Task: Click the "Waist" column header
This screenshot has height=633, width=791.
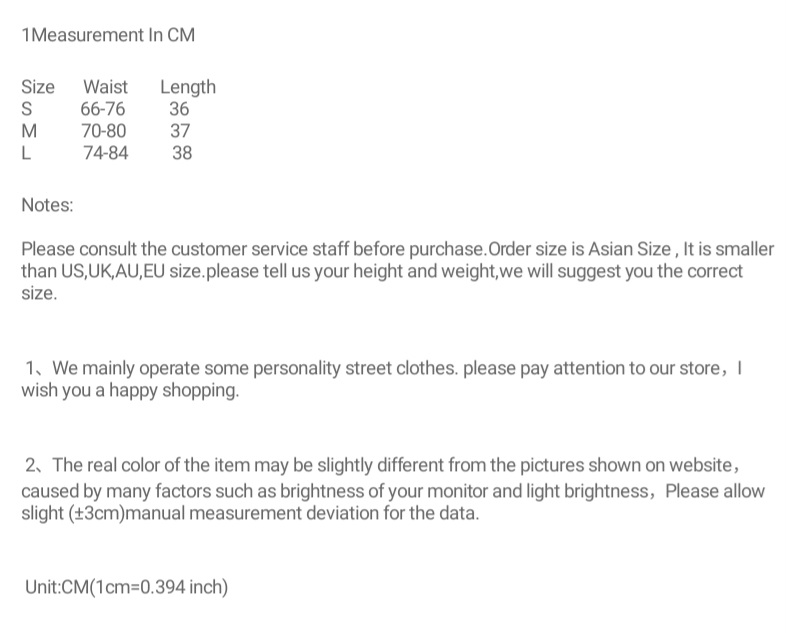Action: tap(105, 87)
